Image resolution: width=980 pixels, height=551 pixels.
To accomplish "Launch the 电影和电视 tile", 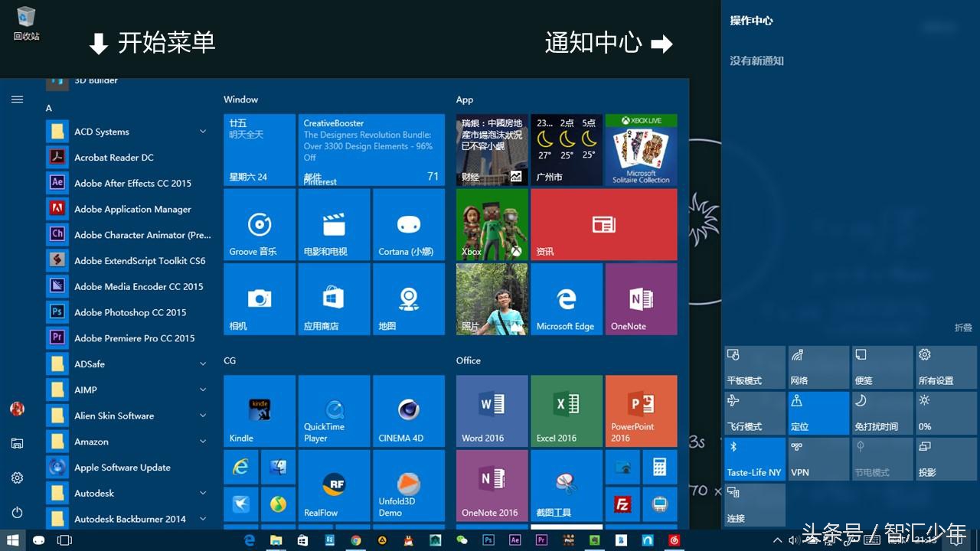I will (334, 224).
